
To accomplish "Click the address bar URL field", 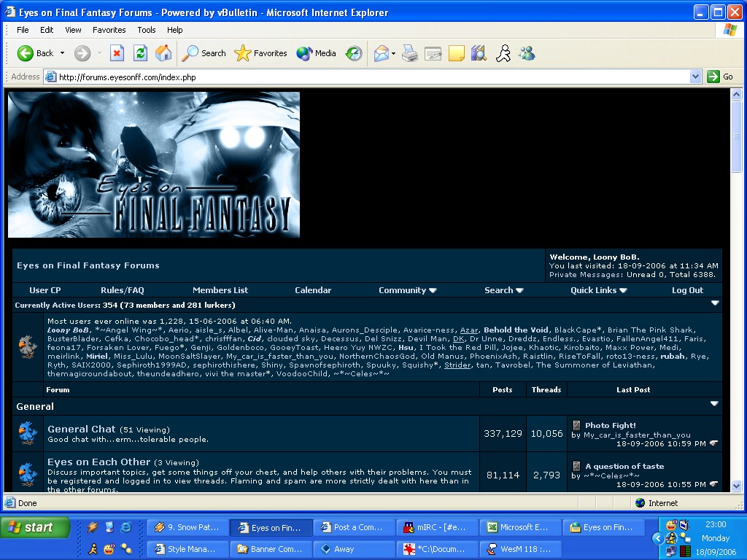I will (x=367, y=77).
